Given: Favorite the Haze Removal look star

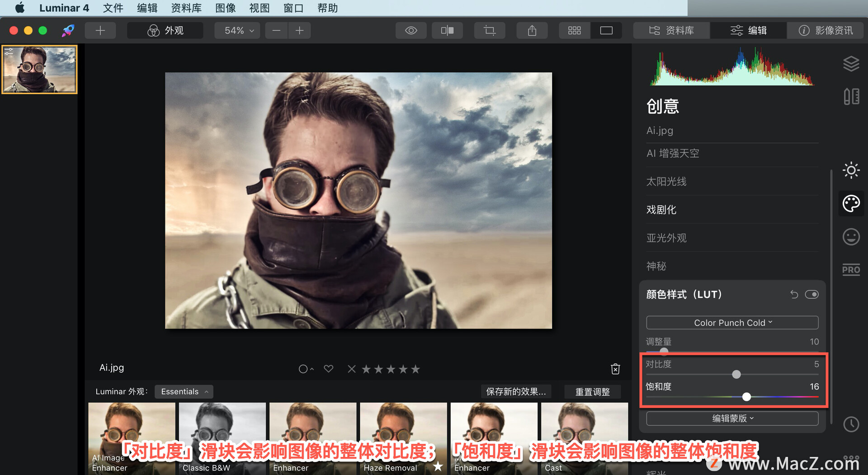Looking at the screenshot, I should [x=438, y=466].
